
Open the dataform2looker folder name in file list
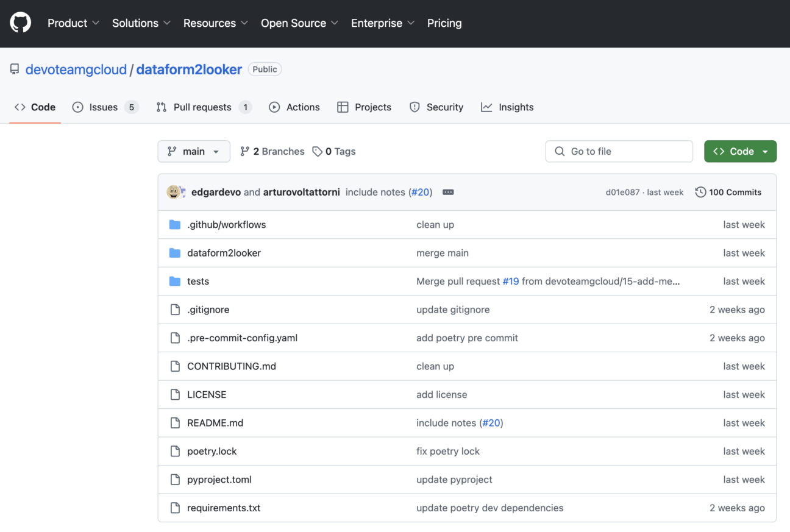point(224,253)
